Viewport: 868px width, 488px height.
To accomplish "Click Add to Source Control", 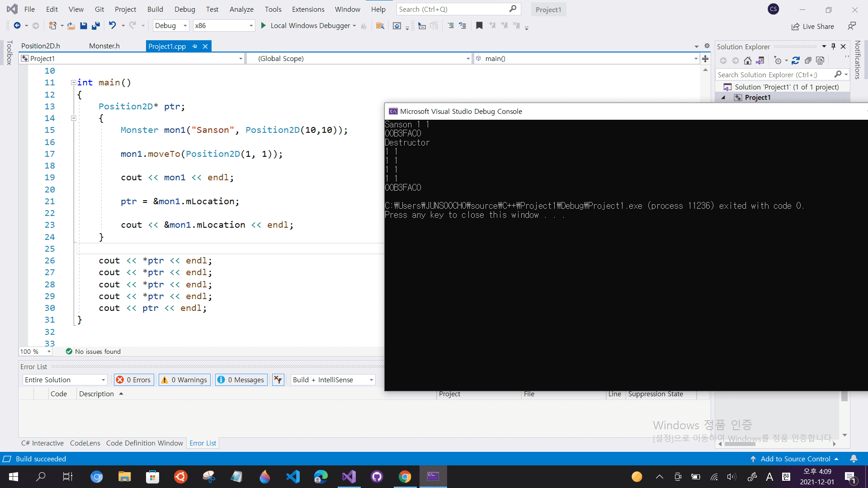I will 795,459.
